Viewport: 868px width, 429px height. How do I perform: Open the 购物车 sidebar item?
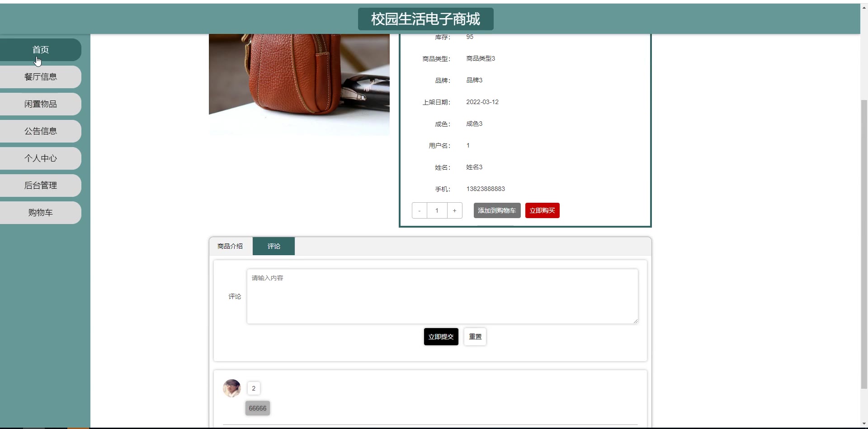click(41, 213)
